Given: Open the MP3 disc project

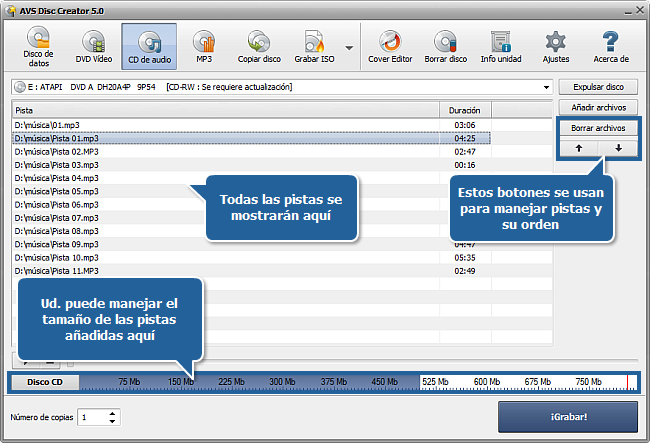Looking at the screenshot, I should pyautogui.click(x=204, y=46).
